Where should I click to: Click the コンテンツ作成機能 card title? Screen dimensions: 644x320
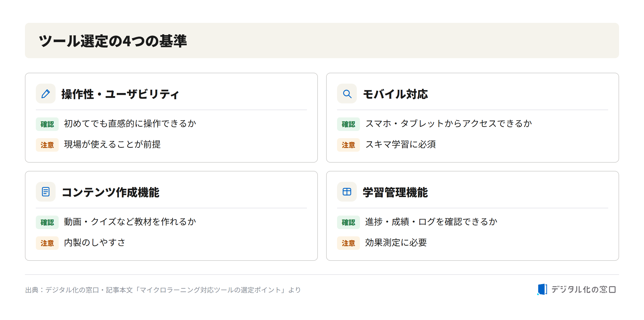tap(111, 192)
